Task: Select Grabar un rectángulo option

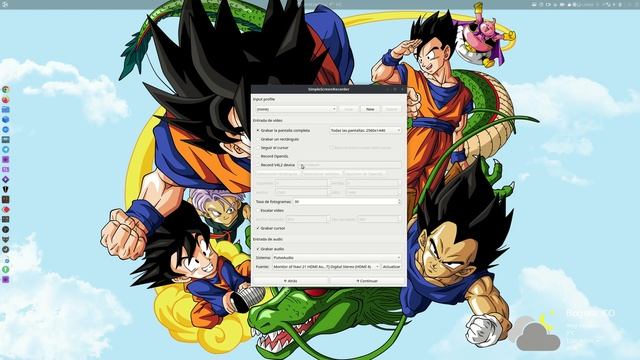Action: point(278,139)
